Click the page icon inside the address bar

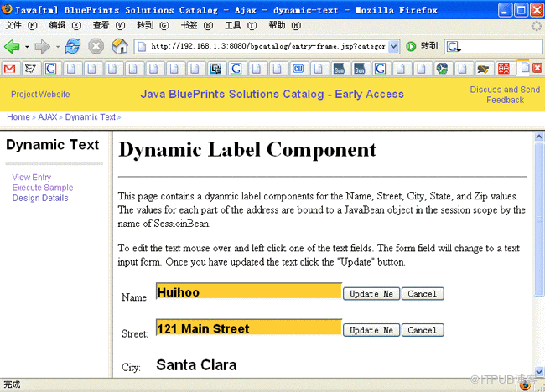pyautogui.click(x=142, y=47)
